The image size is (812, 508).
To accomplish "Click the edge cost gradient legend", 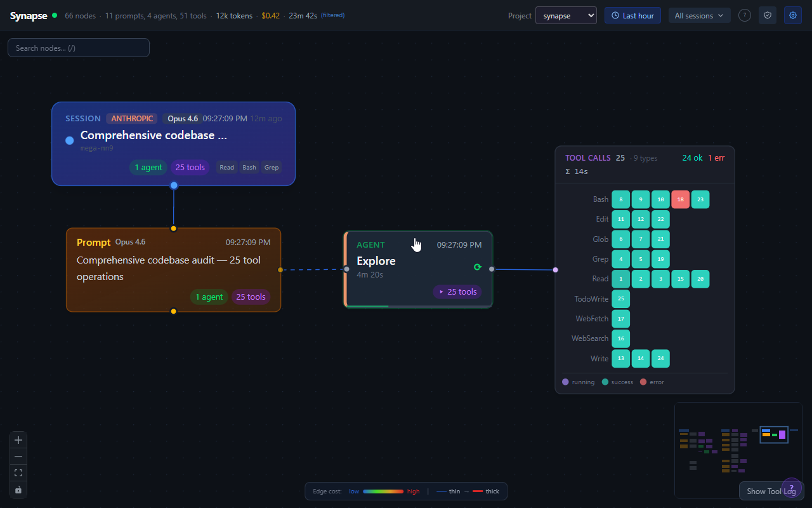I will [x=384, y=491].
